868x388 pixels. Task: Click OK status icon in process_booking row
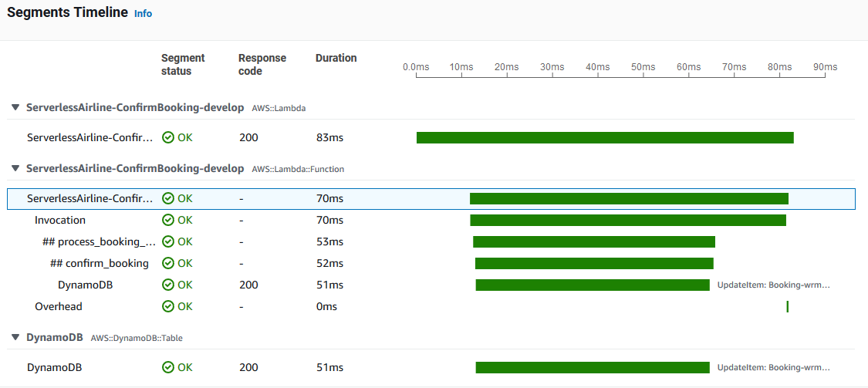click(x=168, y=241)
